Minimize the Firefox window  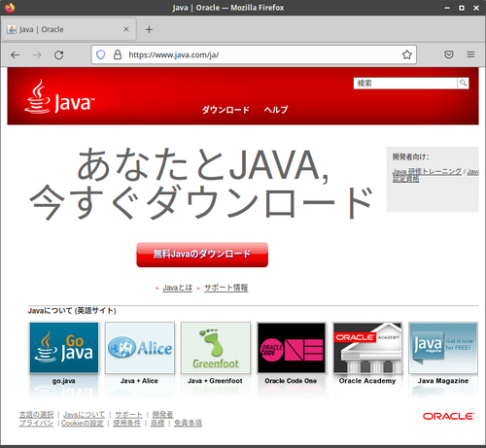pyautogui.click(x=447, y=8)
